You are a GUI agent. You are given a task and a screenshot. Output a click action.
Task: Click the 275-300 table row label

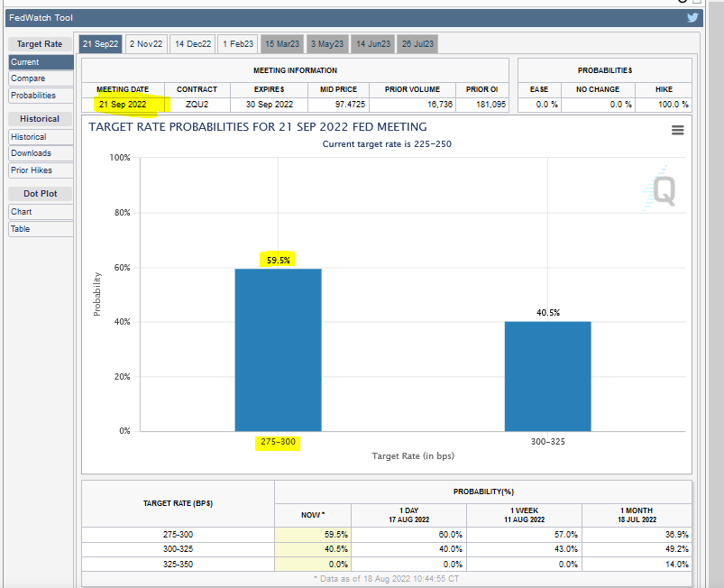178,535
